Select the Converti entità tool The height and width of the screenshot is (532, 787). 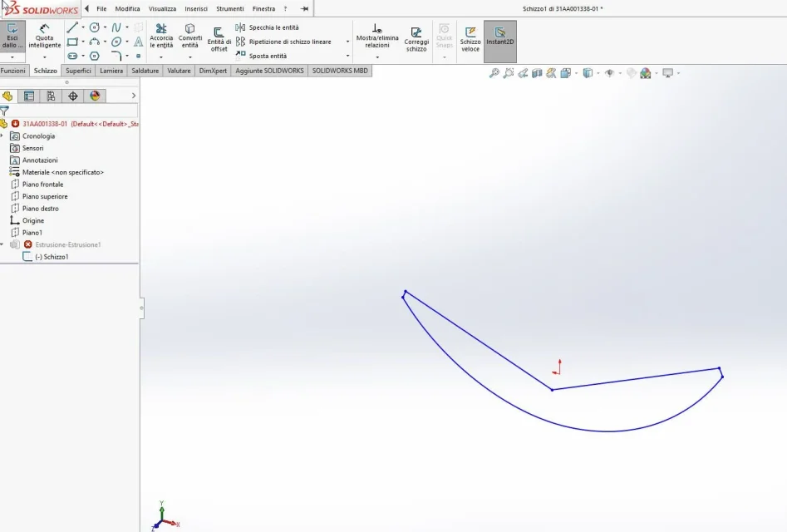[x=189, y=36]
